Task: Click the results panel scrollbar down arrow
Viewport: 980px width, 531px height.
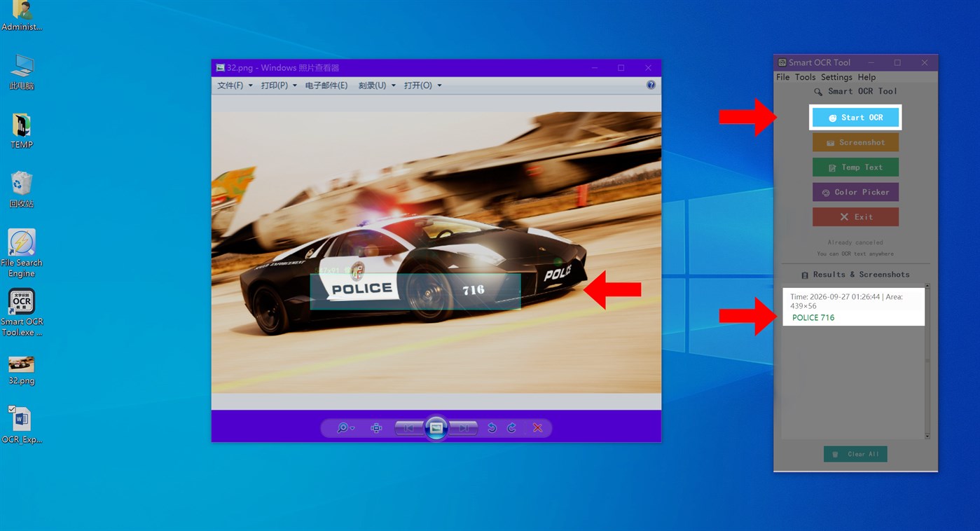Action: pos(927,436)
